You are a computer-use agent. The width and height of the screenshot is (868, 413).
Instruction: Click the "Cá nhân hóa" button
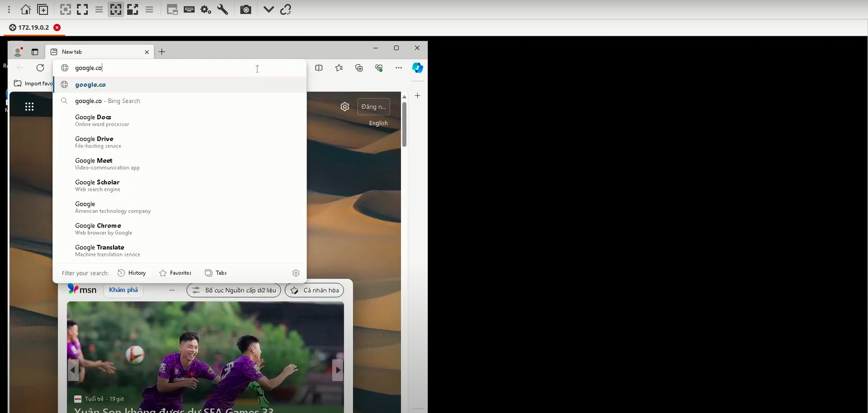pos(315,290)
